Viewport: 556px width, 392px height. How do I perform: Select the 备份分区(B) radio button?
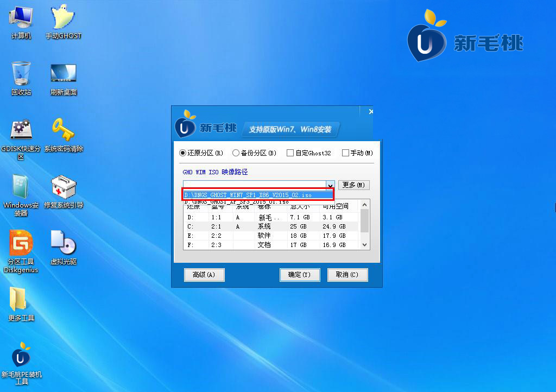point(236,153)
